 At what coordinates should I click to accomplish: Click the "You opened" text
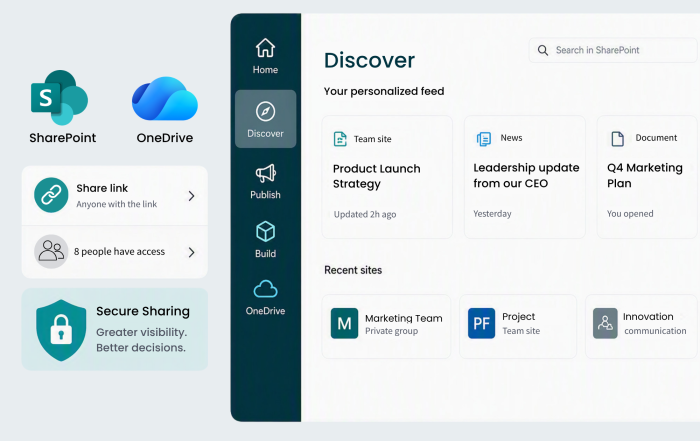[x=630, y=214]
